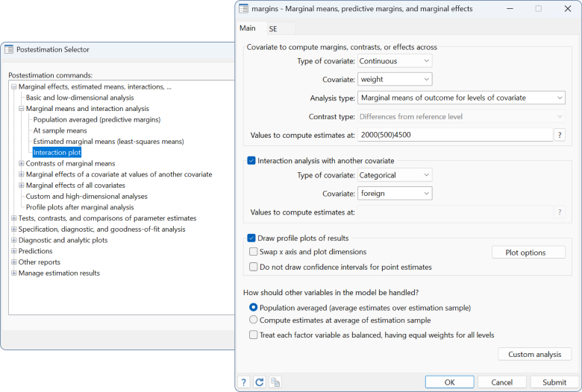The image size is (582, 392).
Task: Expand Contrasts of marginal means node
Action: (21, 163)
